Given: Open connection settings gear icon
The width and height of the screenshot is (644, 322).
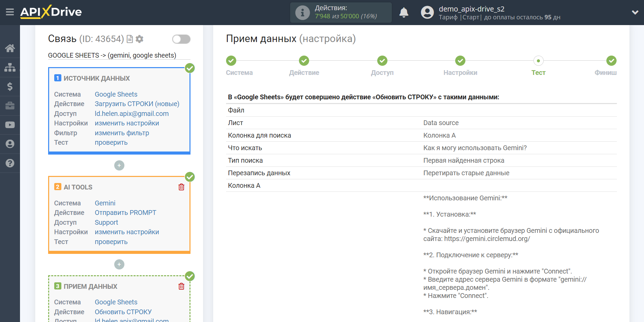Looking at the screenshot, I should (139, 39).
